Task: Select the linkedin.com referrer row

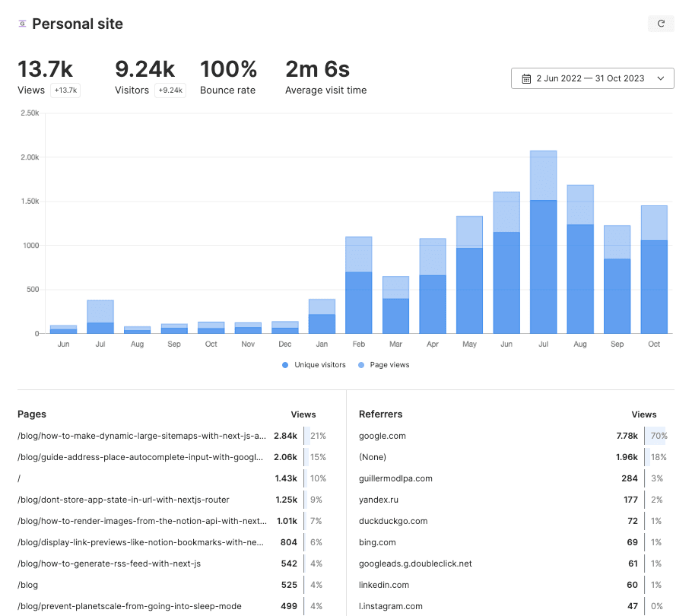Action: [x=384, y=585]
